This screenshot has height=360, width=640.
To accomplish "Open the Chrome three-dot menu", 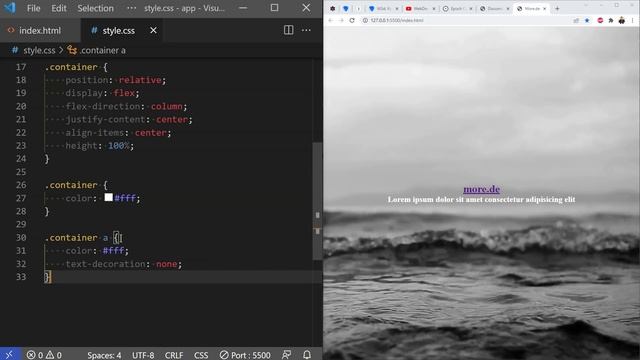I will 632,20.
